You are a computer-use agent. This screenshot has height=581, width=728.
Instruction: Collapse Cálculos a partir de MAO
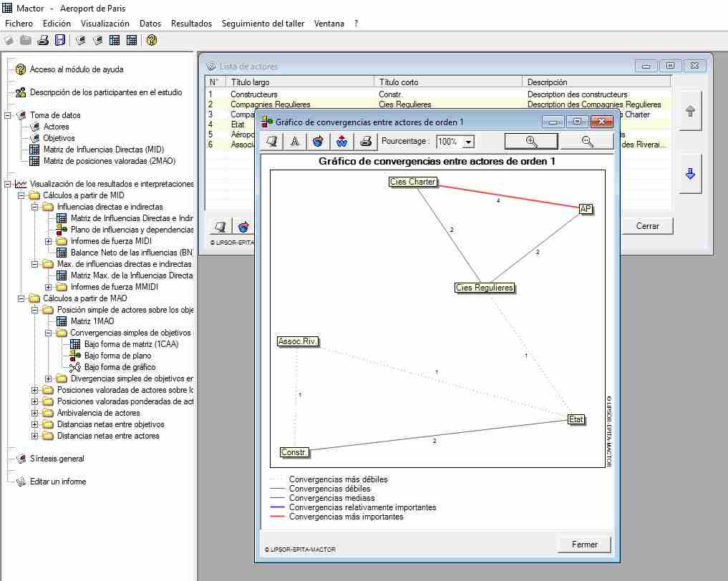pyautogui.click(x=21, y=298)
